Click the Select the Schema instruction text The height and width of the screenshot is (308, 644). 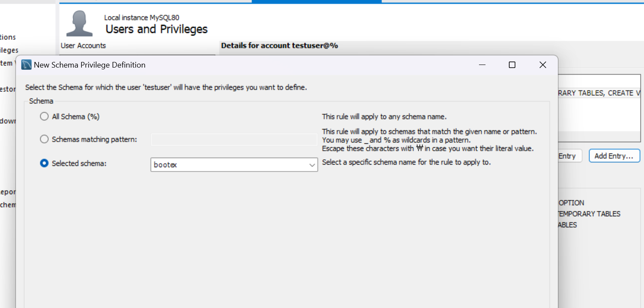pos(166,88)
